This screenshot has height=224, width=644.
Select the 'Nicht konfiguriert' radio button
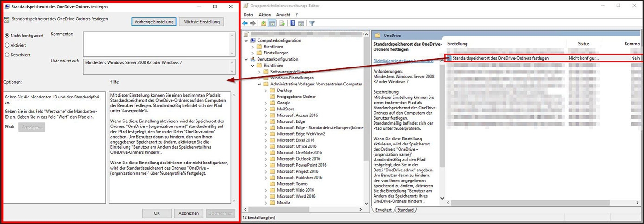7,36
